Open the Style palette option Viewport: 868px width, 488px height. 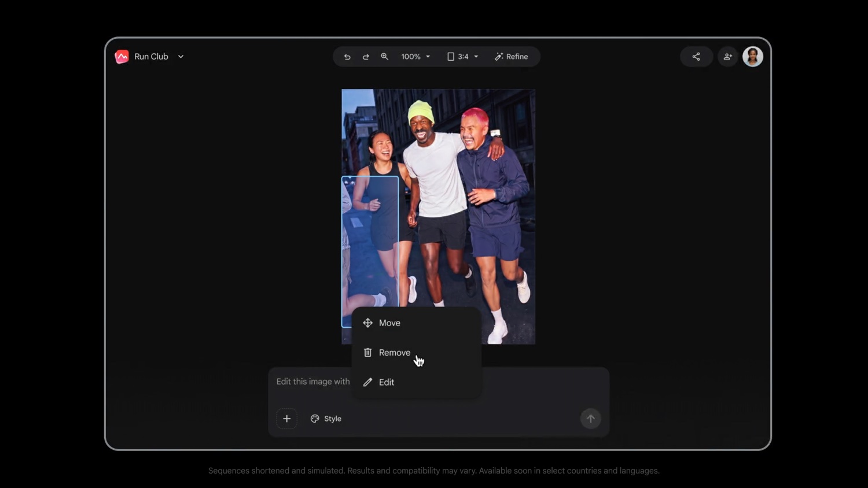(326, 419)
